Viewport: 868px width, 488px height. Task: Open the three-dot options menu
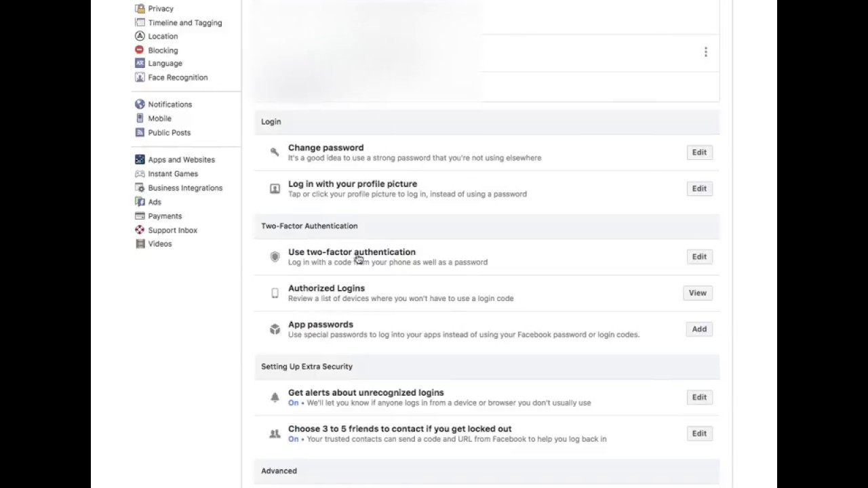pyautogui.click(x=705, y=52)
